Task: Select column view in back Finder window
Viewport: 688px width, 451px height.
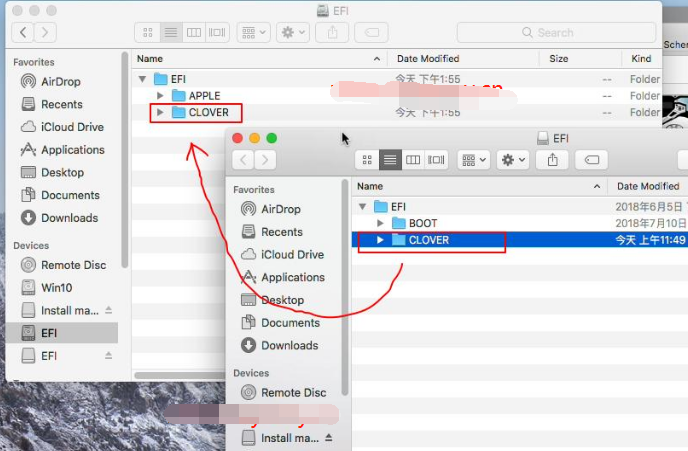Action: pyautogui.click(x=192, y=32)
